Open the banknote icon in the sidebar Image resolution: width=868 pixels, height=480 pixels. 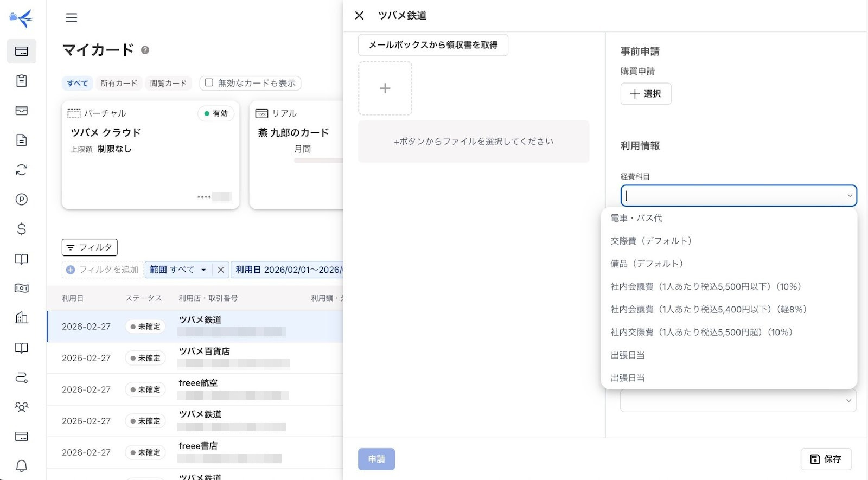(22, 288)
